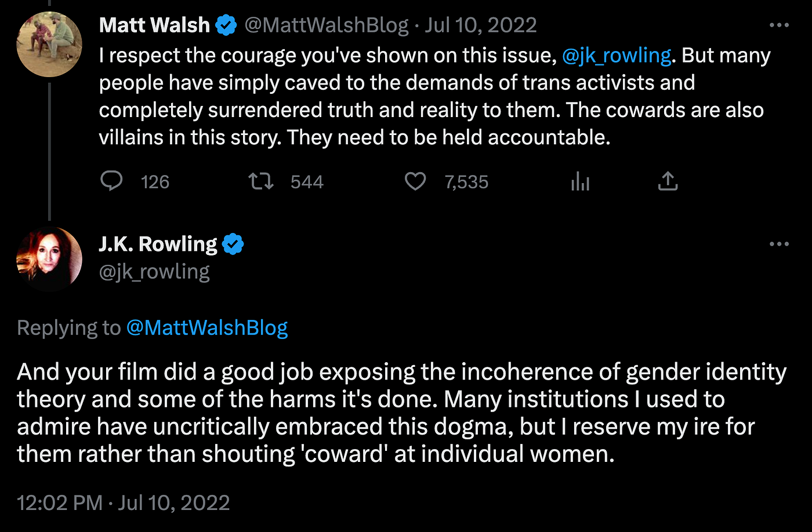Open J.K. Rowling's profile picture
Screen dimensions: 812x532
pyautogui.click(x=49, y=259)
